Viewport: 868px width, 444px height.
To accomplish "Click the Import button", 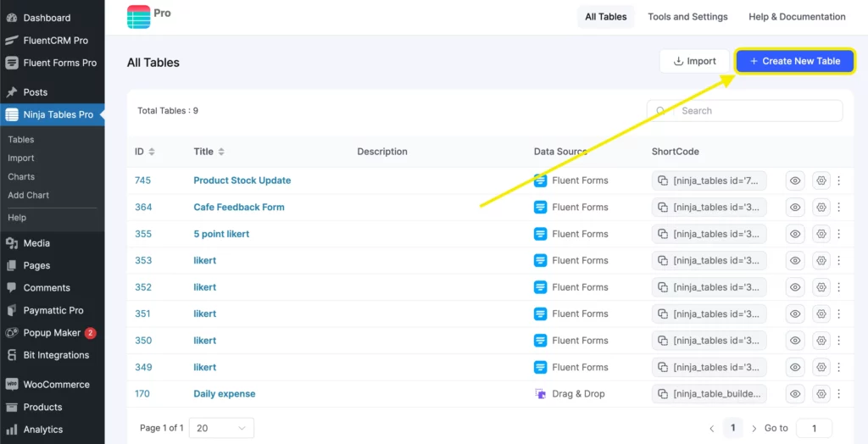I will point(694,61).
